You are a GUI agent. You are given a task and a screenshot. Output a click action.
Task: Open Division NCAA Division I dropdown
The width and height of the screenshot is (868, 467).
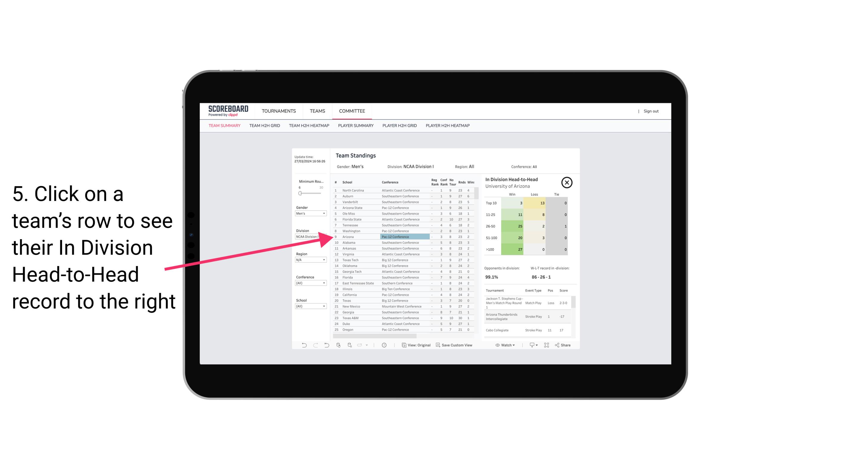tap(309, 237)
